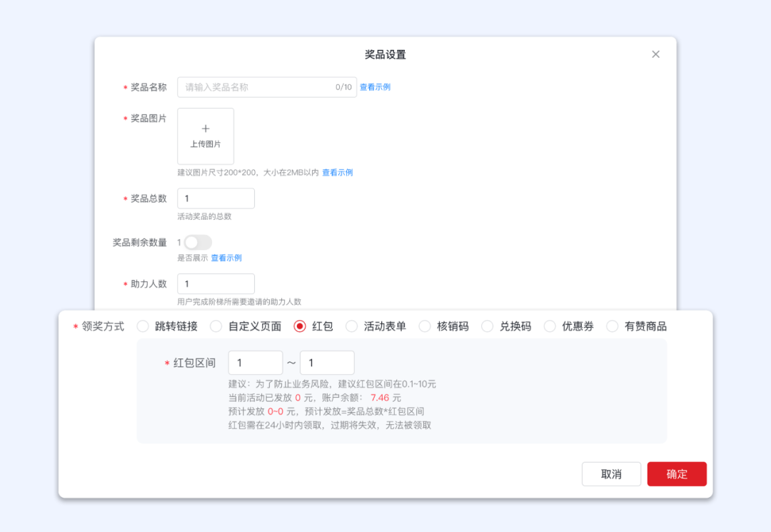Select the 红包 radio button
This screenshot has width=771, height=532.
coord(298,326)
